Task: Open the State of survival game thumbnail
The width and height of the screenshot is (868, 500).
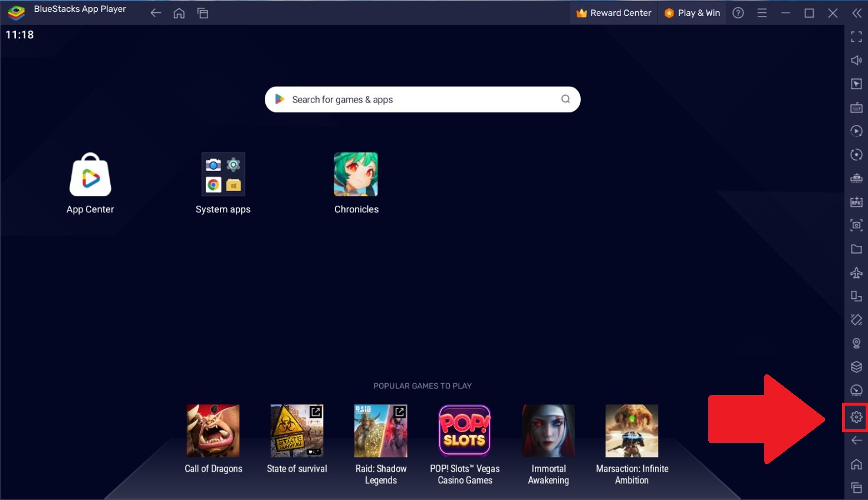Action: coord(297,431)
